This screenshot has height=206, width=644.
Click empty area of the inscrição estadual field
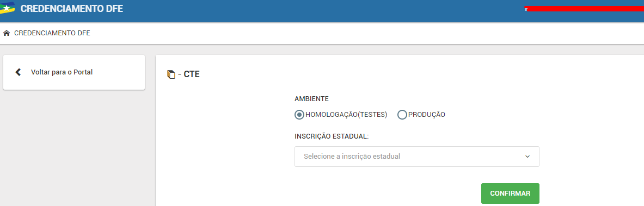[460, 157]
